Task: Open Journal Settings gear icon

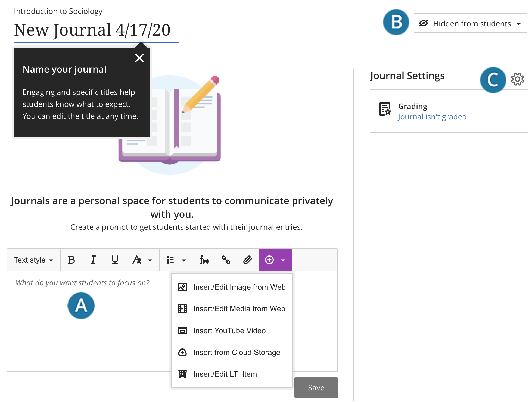Action: (x=517, y=79)
